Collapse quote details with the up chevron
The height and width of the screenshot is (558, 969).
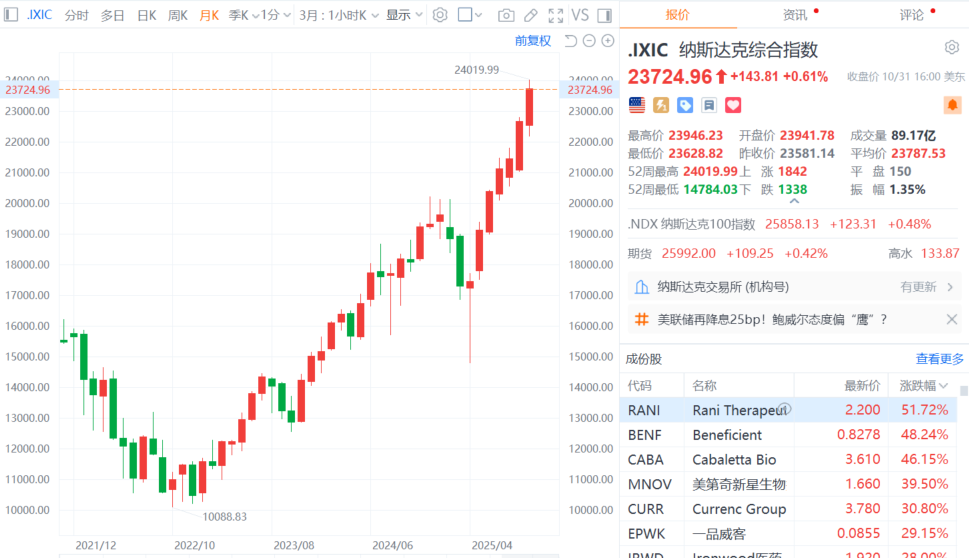[795, 201]
